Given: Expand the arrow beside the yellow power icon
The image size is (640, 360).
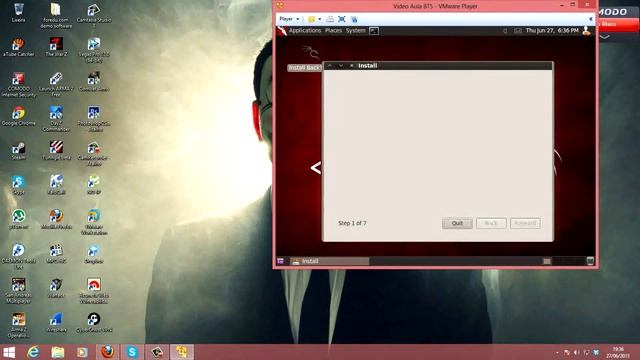Looking at the screenshot, I should (320, 19).
